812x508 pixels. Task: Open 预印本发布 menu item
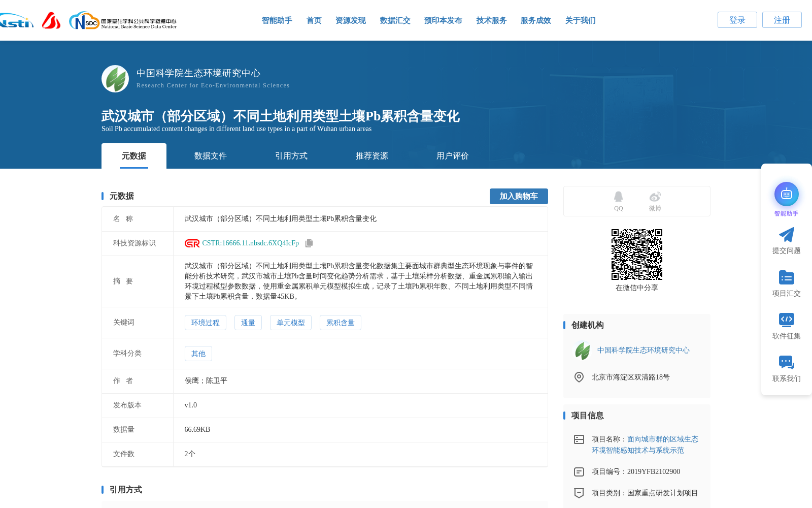[443, 20]
